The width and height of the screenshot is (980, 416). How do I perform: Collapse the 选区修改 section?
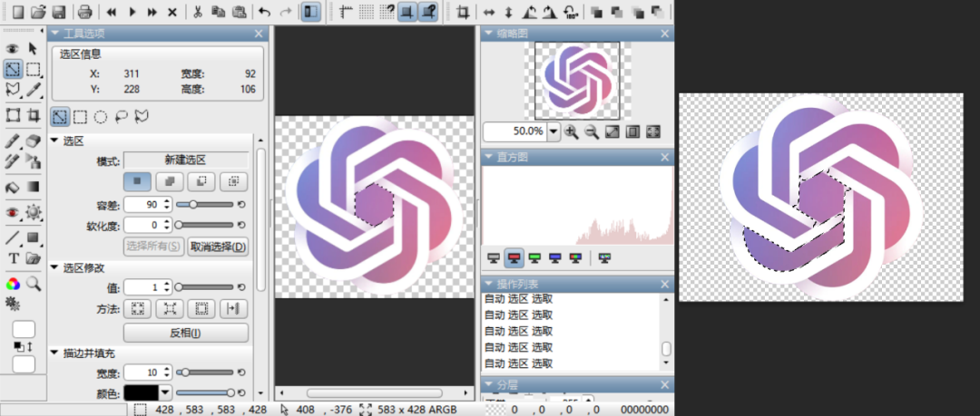(x=54, y=267)
